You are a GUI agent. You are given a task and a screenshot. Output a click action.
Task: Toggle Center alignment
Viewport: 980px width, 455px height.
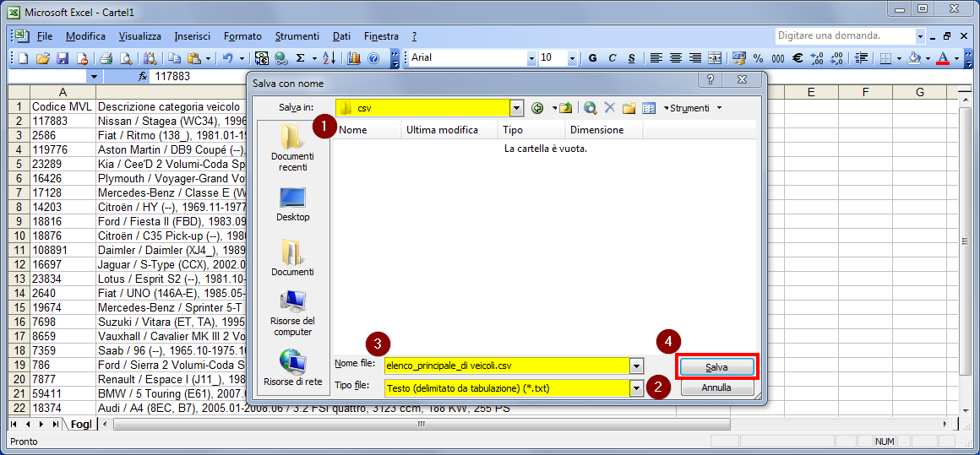click(x=676, y=58)
